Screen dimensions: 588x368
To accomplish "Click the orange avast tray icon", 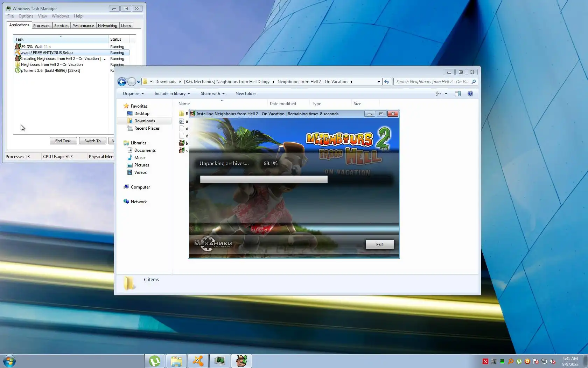I will pyautogui.click(x=527, y=361).
